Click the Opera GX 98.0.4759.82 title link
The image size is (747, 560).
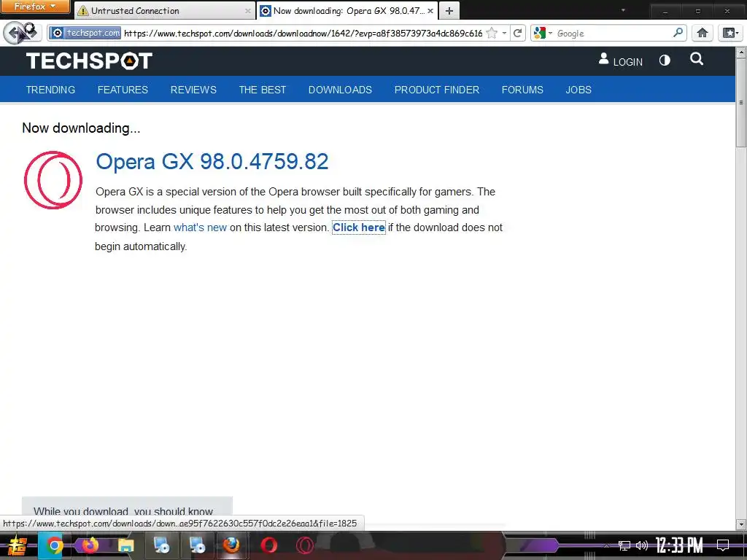point(212,161)
